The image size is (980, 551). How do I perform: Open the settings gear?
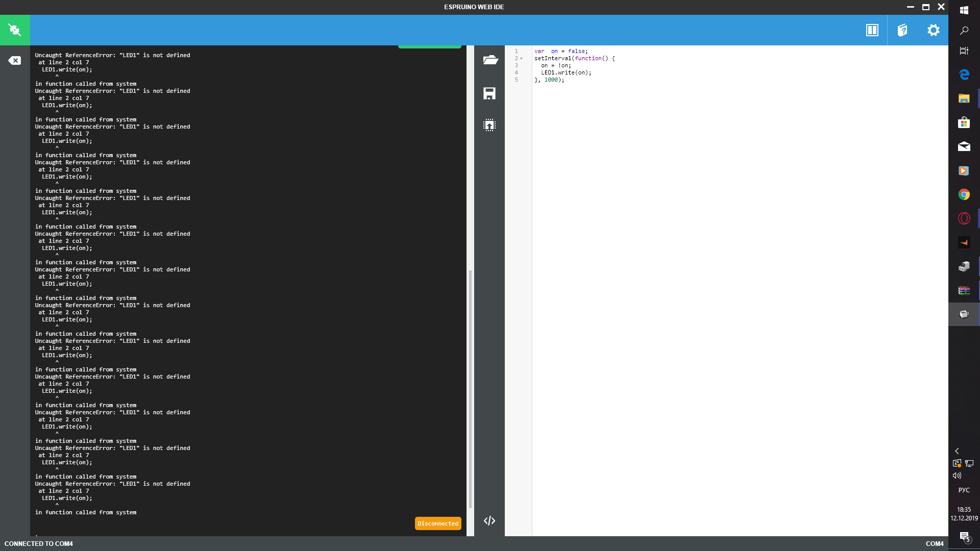click(x=933, y=30)
